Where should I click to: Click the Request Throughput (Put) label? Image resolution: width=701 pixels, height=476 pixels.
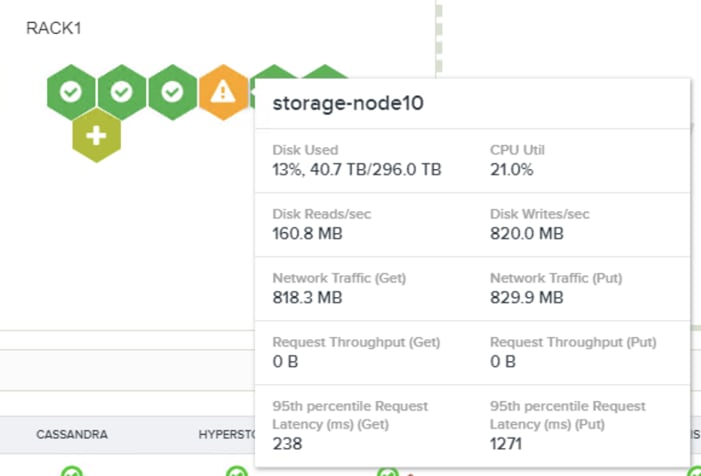573,342
